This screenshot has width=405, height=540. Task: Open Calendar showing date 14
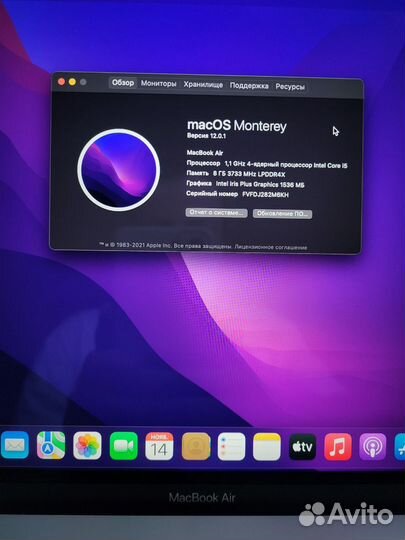pos(159,446)
